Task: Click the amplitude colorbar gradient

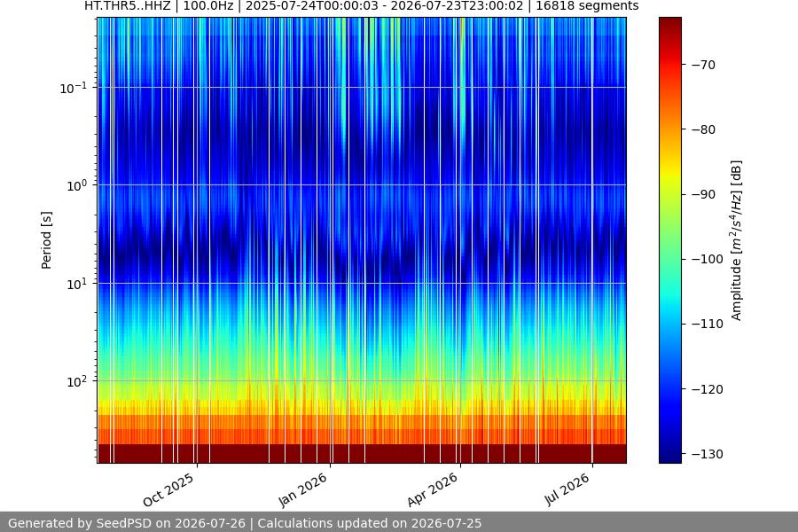Action: 669,240
